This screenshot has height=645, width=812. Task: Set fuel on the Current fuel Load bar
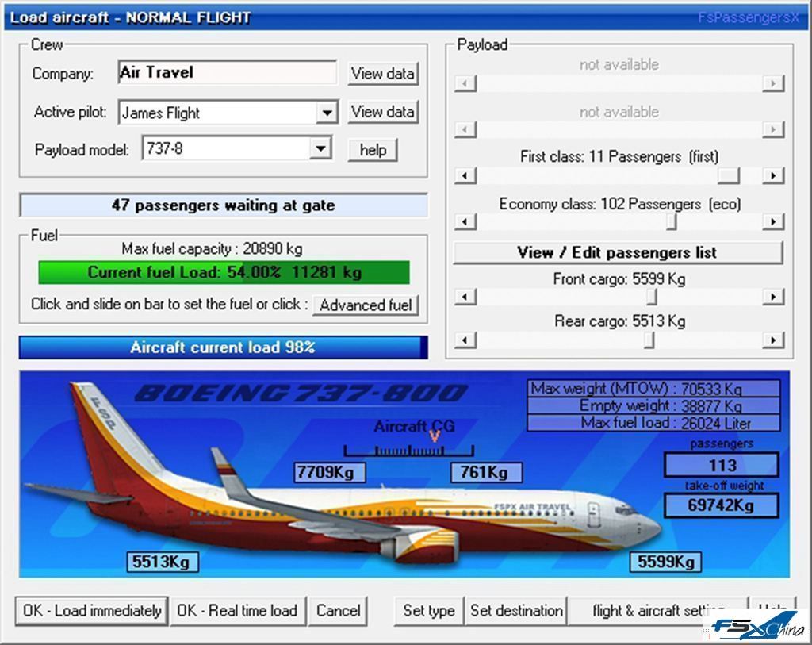224,272
